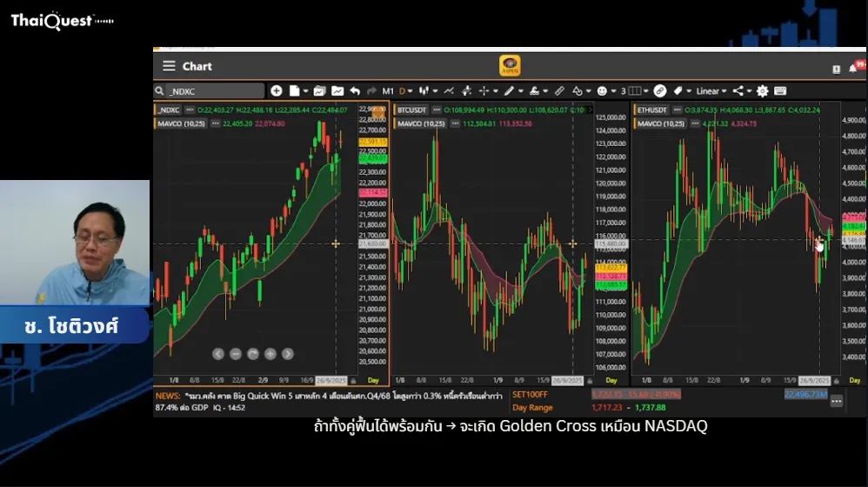Select the M1 timeframe item
Viewport: 868px width, 487px height.
388,90
